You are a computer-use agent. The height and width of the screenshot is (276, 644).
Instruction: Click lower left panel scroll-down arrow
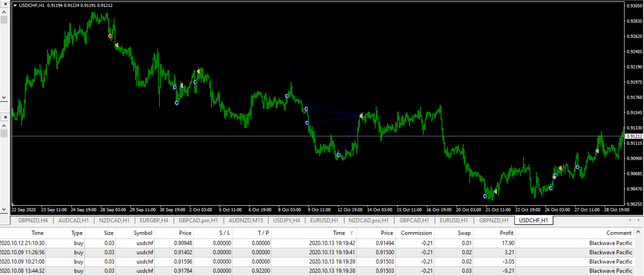click(3, 209)
